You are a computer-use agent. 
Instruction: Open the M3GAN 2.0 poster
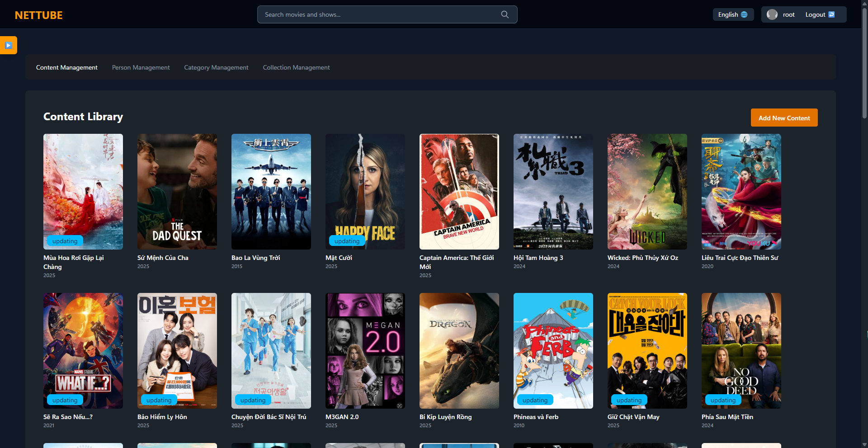pos(365,351)
